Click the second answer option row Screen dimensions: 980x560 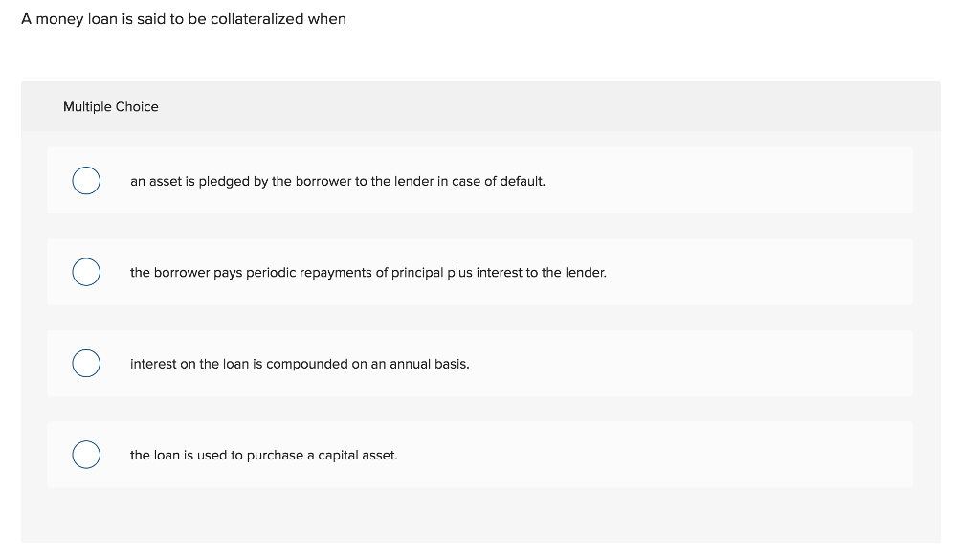click(x=479, y=272)
